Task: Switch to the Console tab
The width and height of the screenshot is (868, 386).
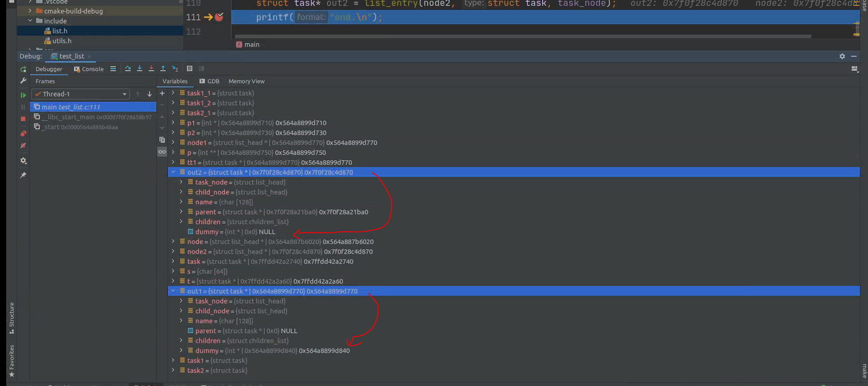Action: (89, 69)
